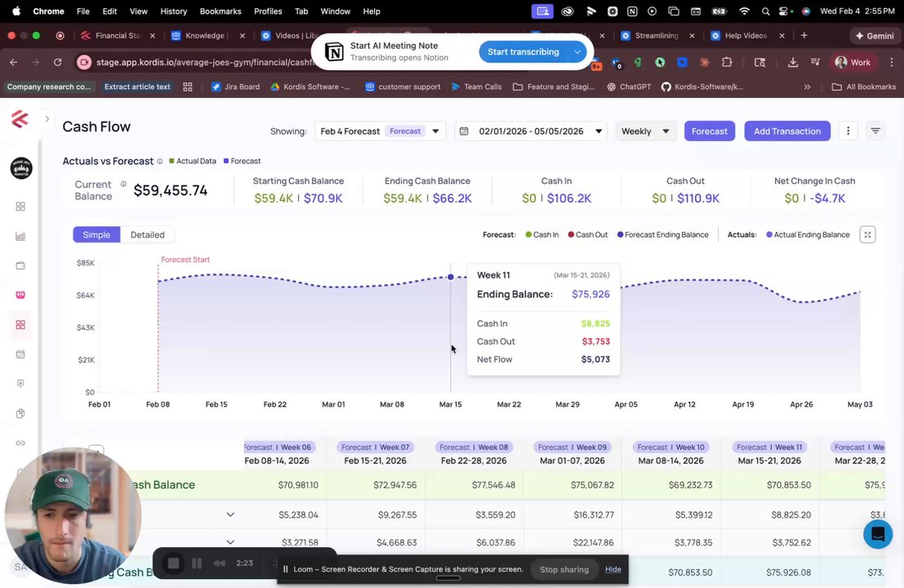904x588 pixels.
Task: Pause the Loom recording
Action: [197, 563]
